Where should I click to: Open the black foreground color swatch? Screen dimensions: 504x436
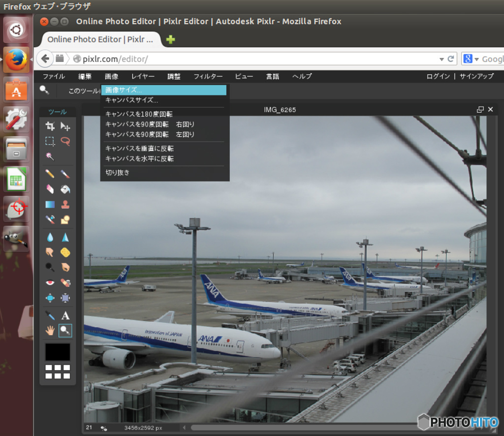pos(58,352)
